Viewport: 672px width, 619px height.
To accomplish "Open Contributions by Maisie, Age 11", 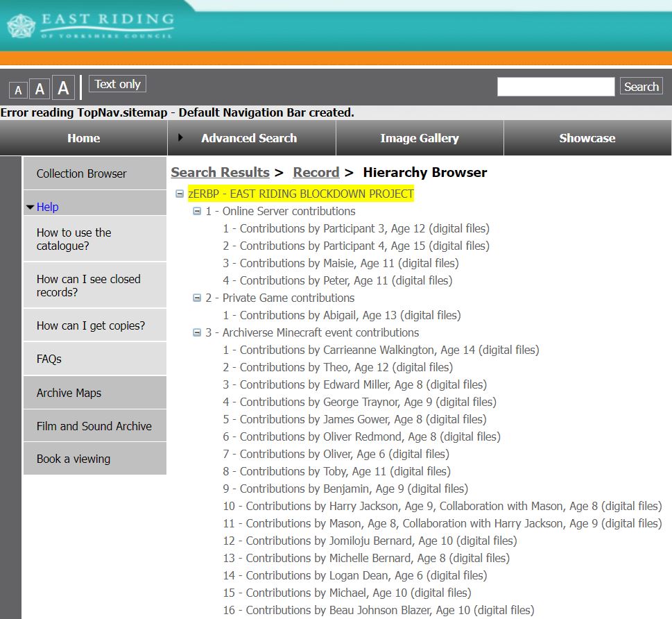I will [x=341, y=263].
